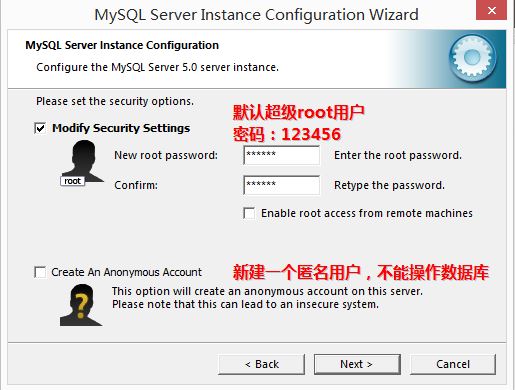This screenshot has height=390, width=515.
Task: Check Create An Anonymous Account box
Action: click(x=40, y=272)
